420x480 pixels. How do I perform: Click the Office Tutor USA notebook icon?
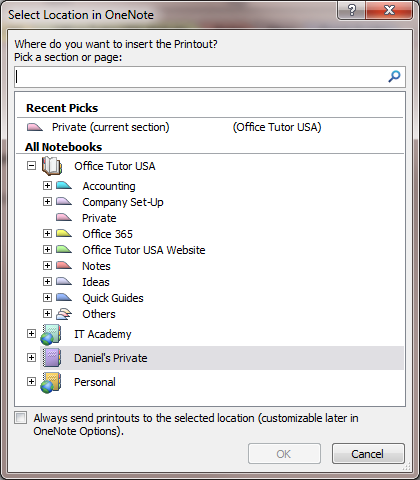click(52, 166)
